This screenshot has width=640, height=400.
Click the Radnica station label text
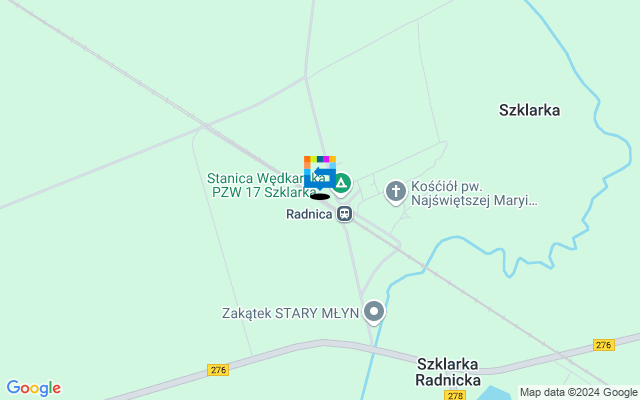[309, 214]
